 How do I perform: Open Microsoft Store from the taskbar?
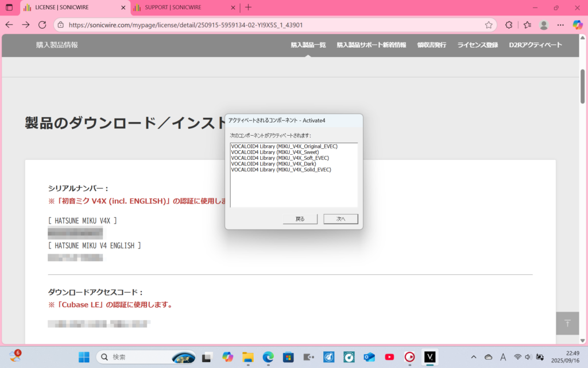pos(288,357)
